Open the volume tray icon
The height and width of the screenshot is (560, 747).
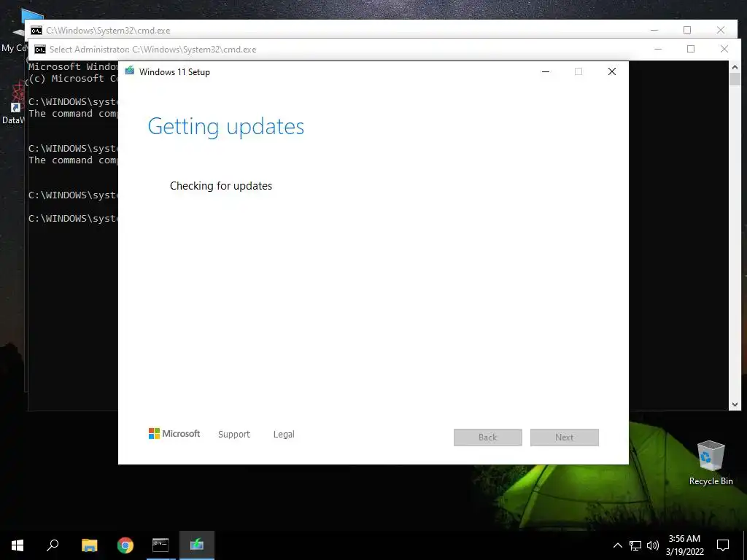click(x=653, y=545)
